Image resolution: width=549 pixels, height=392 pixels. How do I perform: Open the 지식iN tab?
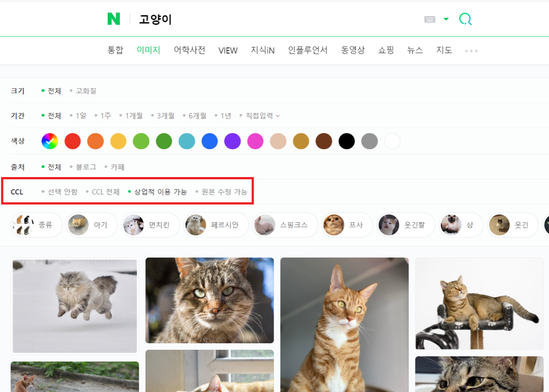pyautogui.click(x=263, y=50)
